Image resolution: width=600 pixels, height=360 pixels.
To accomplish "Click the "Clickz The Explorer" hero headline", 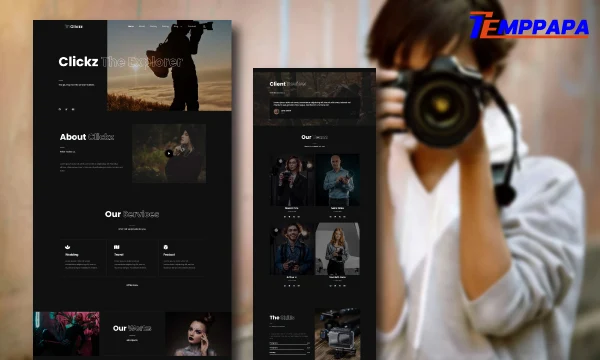I will [x=121, y=62].
